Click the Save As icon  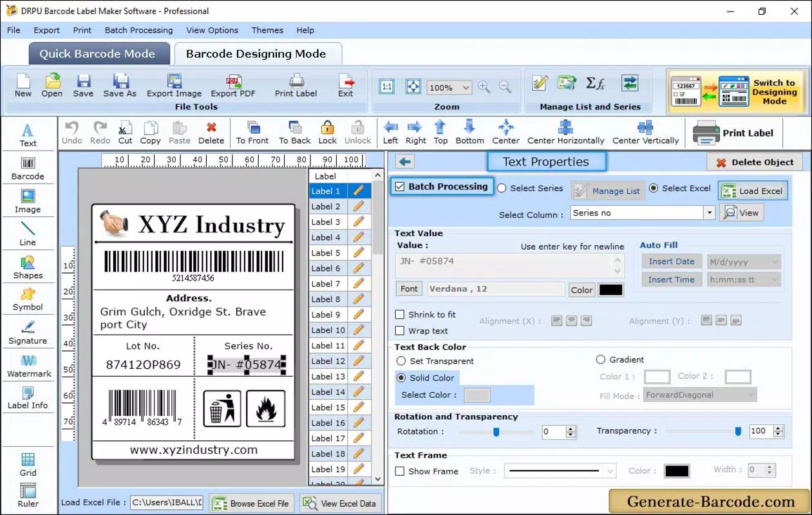(120, 81)
